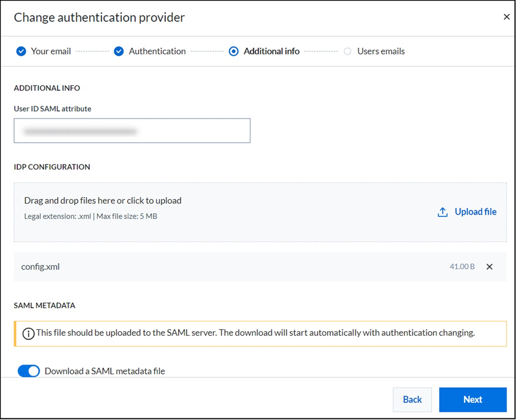Click the Legal extension .xml hint text
The width and height of the screenshot is (516, 420).
click(x=90, y=216)
